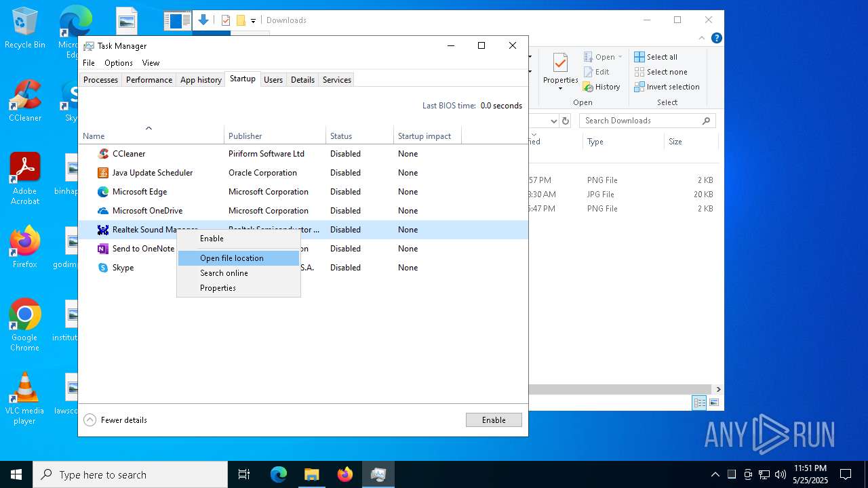
Task: Click Edit in the Explorer ribbon
Action: [596, 72]
